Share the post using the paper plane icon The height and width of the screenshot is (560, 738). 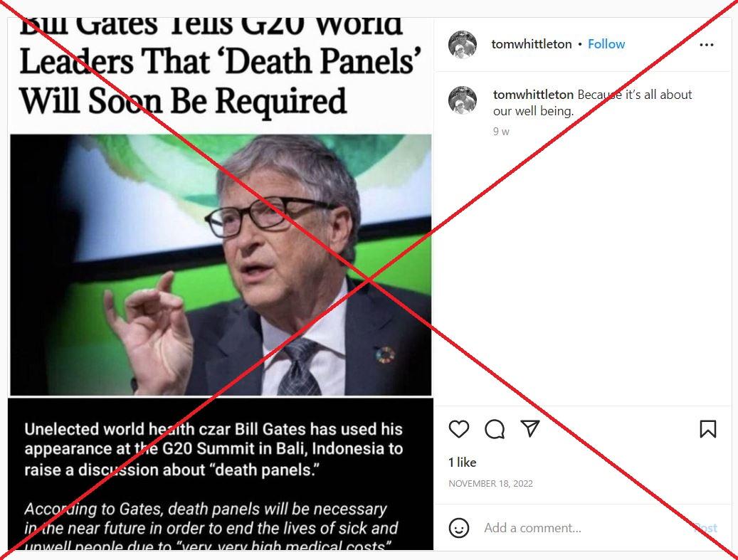coord(530,428)
